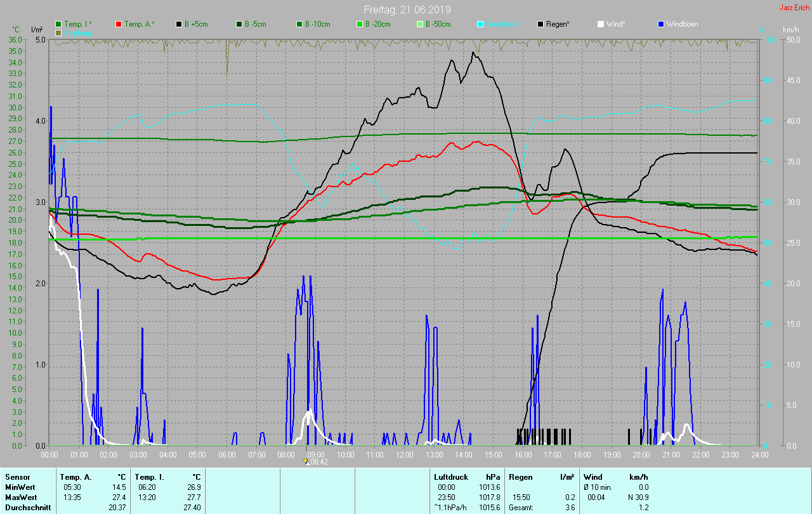Click the Temp. I. green legend swatch
Image resolution: width=812 pixels, height=514 pixels.
[58, 24]
